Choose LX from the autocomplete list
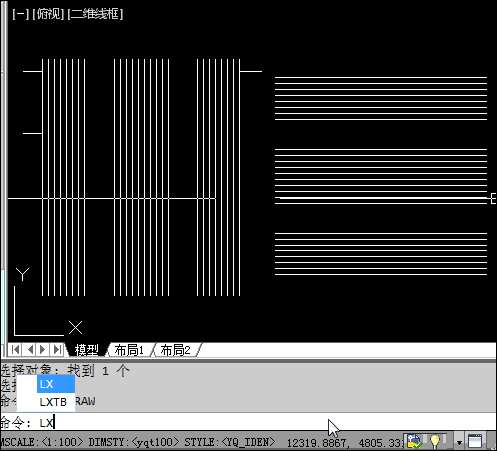This screenshot has width=497, height=451. [x=56, y=384]
